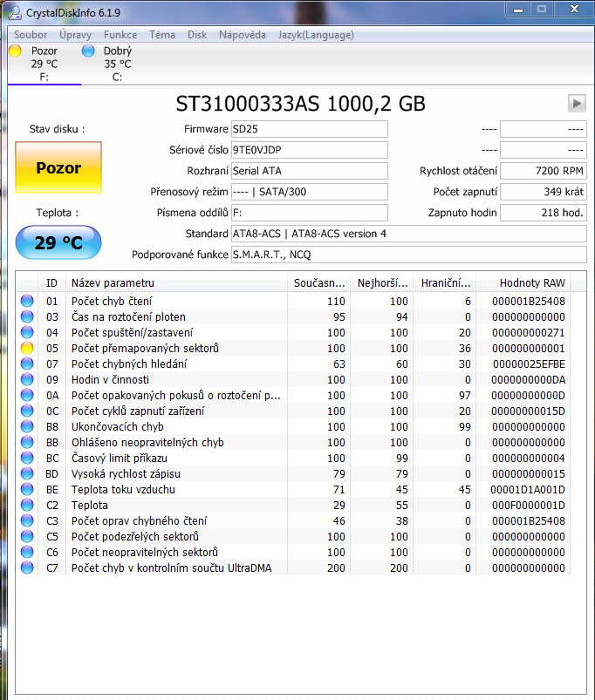595x700 pixels.
Task: Open the Úpravy menu
Action: 76,35
